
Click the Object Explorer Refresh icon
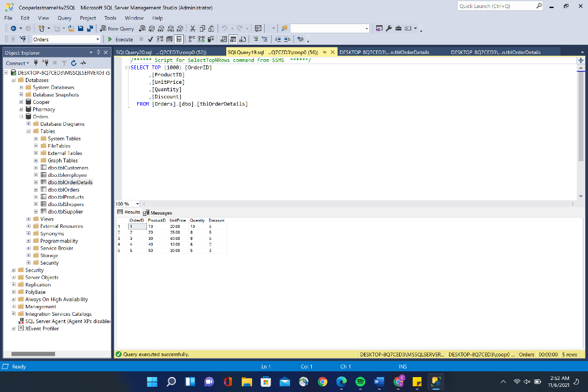tap(74, 63)
